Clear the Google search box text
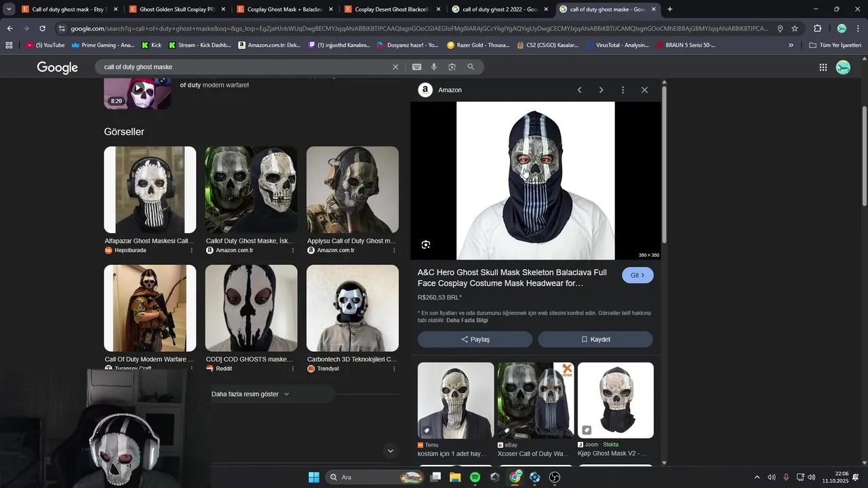Viewport: 868px width, 488px height. 395,67
